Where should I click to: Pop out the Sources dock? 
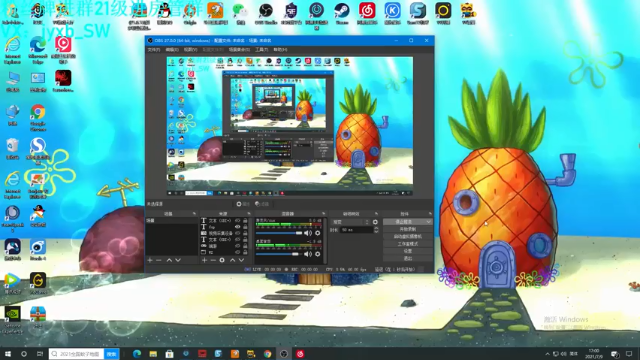coord(249,213)
